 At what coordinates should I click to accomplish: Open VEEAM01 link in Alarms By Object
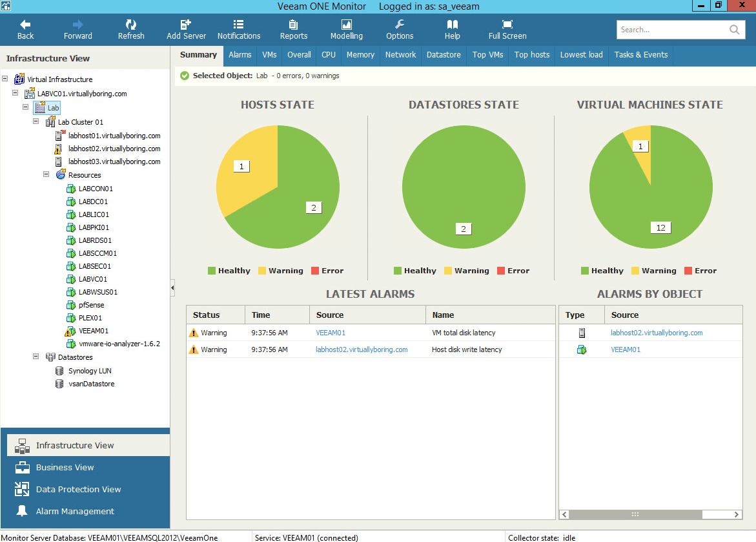pos(626,349)
